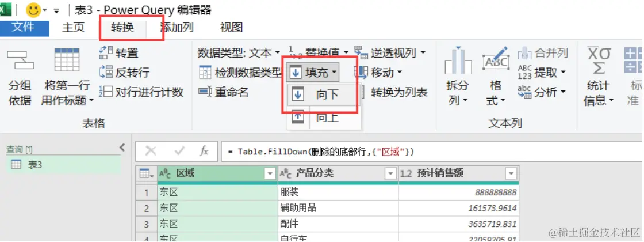The height and width of the screenshot is (242, 644).
Task: Click the 反转行 reverse rows button
Action: tap(124, 73)
